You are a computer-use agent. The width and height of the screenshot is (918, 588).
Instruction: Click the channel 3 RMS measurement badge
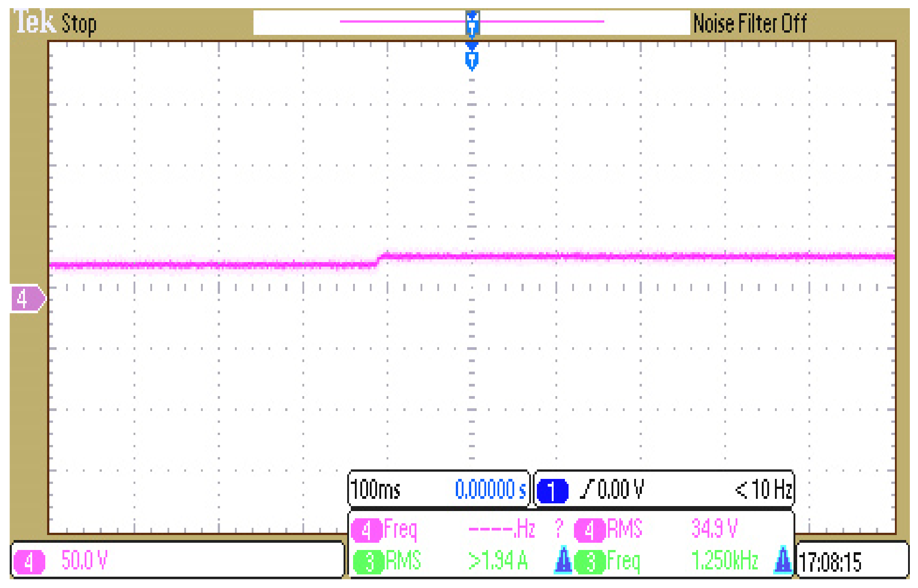(369, 562)
